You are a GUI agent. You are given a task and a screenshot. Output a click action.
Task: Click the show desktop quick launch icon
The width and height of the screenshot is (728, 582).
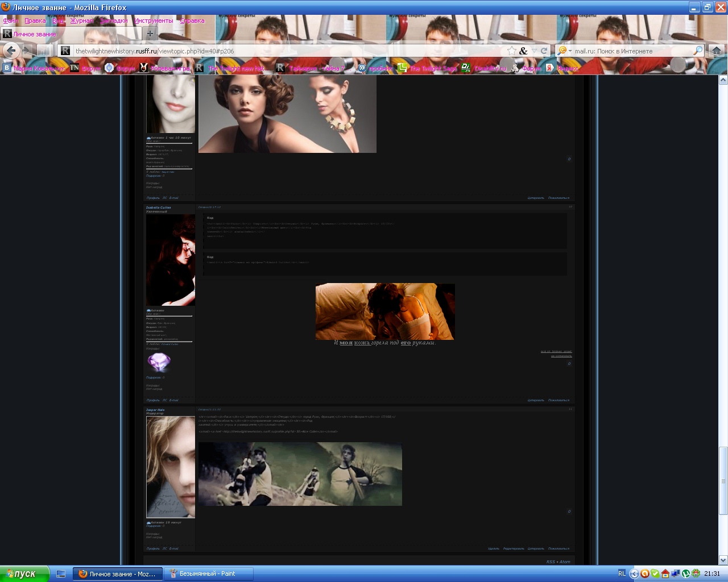[x=61, y=573]
